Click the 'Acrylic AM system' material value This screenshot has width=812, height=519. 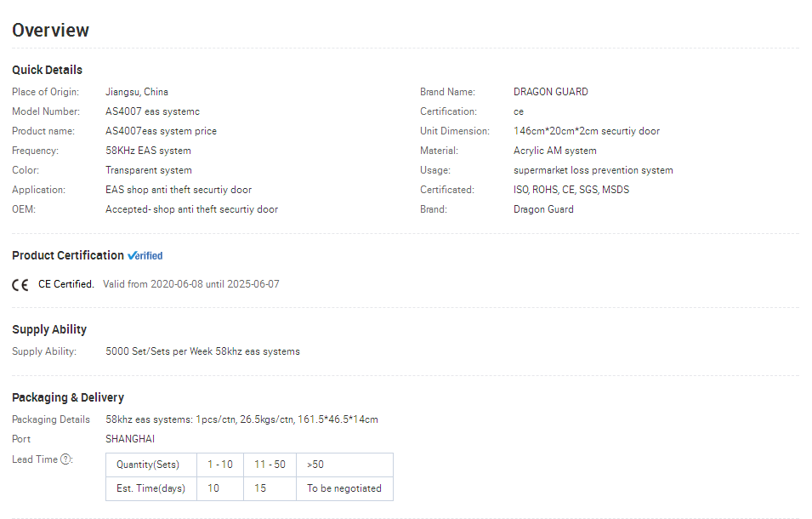554,151
